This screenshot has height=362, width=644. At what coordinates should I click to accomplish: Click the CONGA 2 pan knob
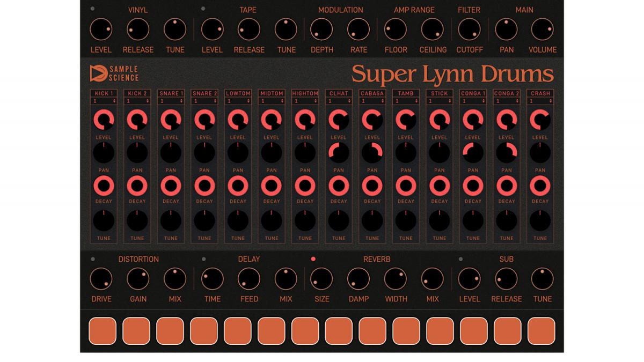pyautogui.click(x=507, y=153)
